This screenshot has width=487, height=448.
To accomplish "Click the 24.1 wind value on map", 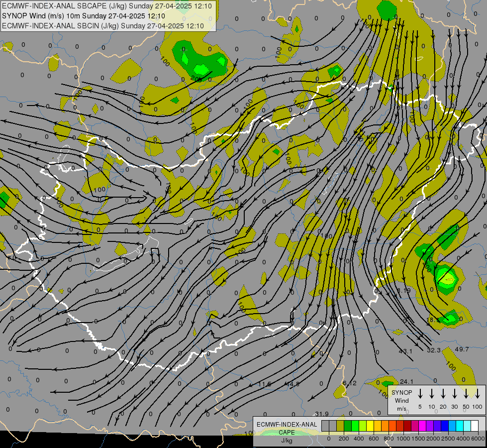I will [406, 381].
